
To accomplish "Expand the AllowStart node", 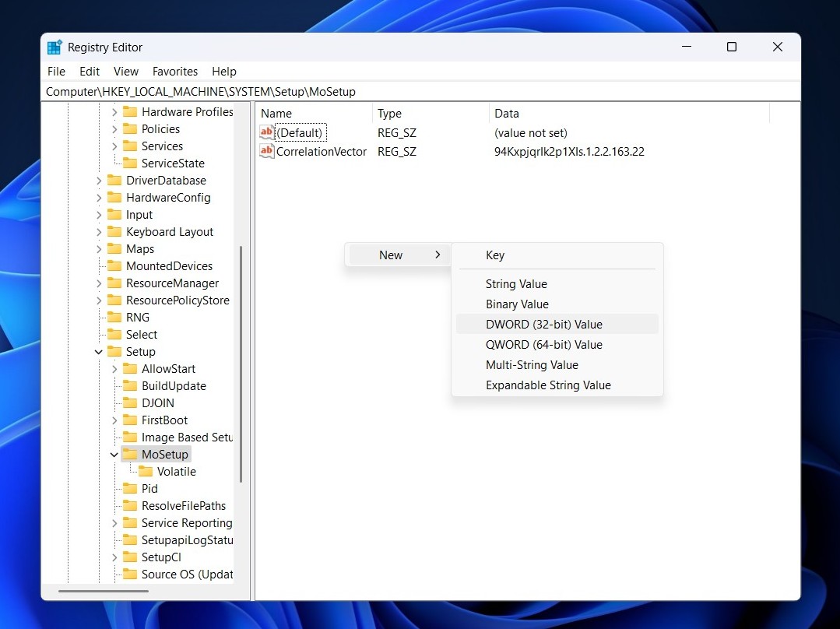I will coord(114,368).
